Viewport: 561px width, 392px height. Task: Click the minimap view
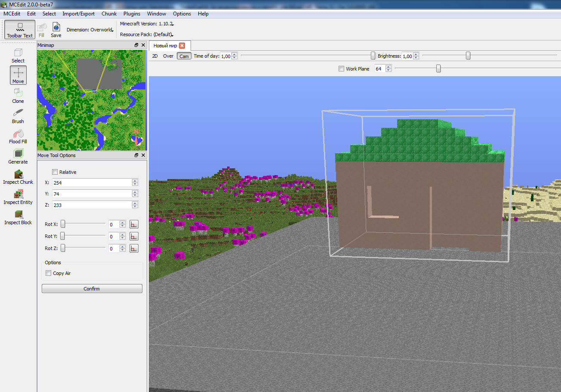coord(92,100)
